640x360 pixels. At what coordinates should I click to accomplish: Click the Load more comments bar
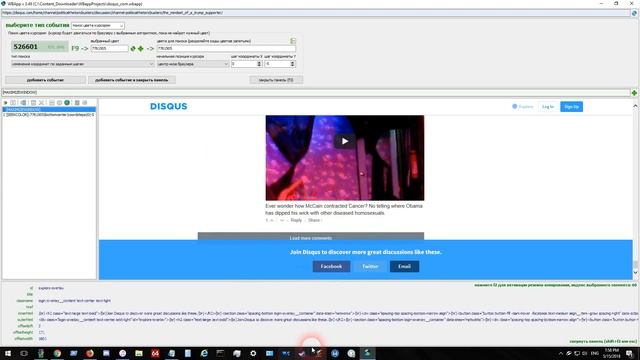point(311,237)
